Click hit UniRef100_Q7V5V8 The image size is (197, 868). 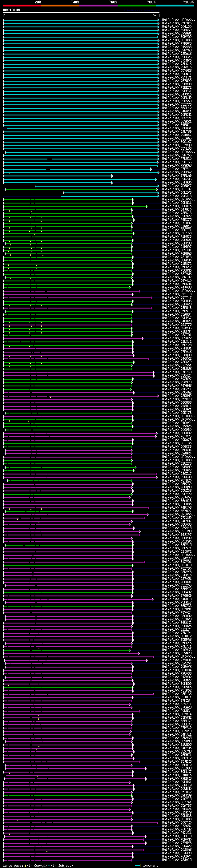coord(177,843)
